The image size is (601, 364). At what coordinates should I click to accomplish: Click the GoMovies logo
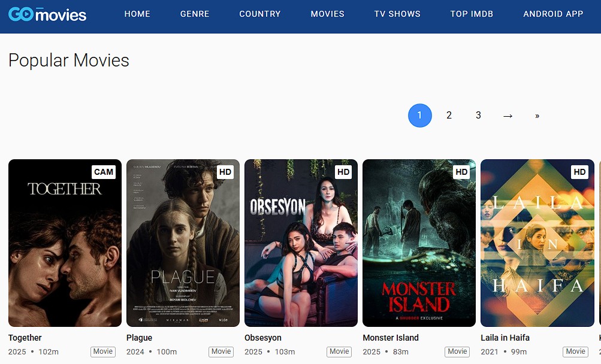[47, 14]
